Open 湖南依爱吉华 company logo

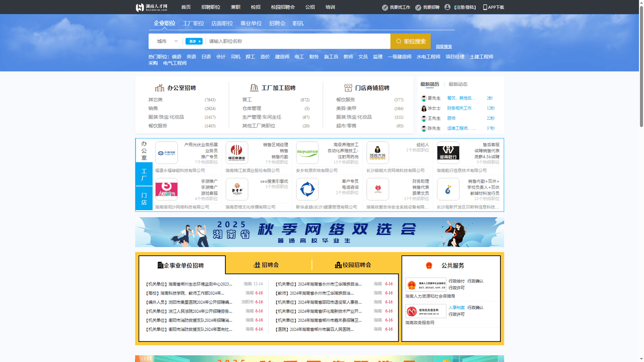pyautogui.click(x=378, y=189)
